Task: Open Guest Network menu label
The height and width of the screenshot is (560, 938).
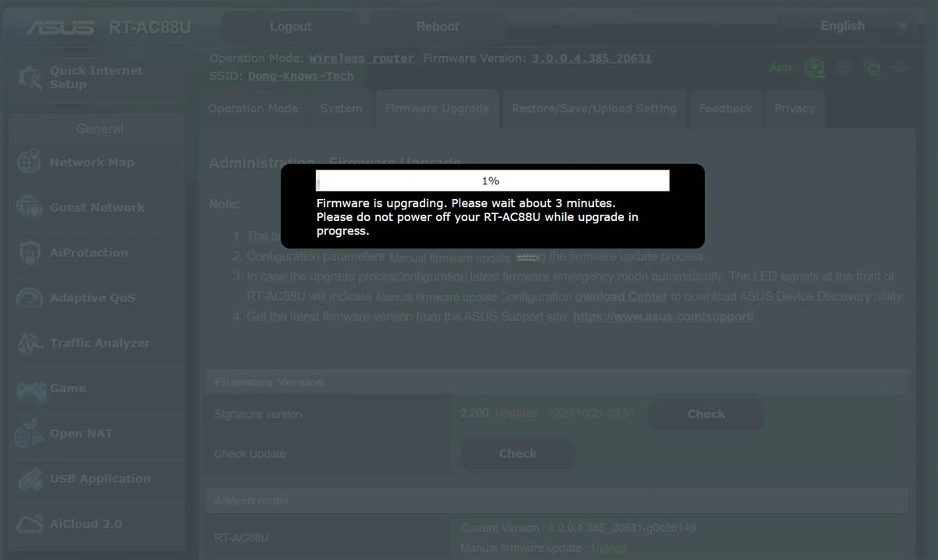Action: 97,208
